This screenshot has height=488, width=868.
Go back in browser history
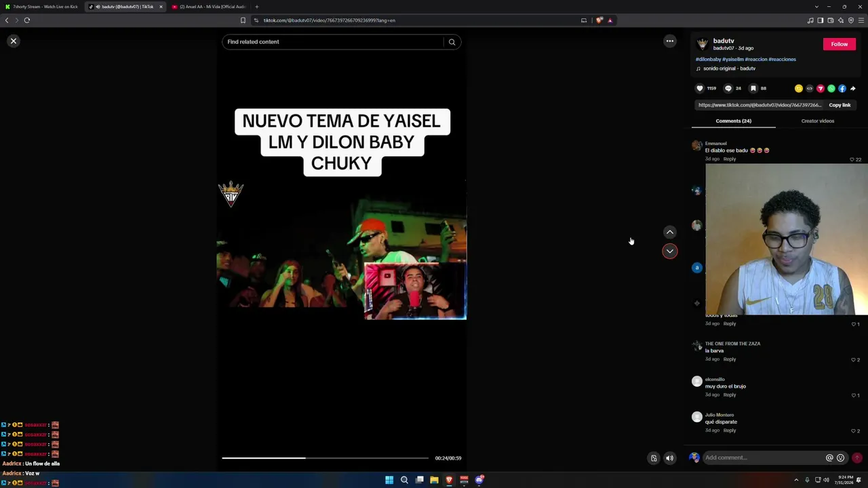pyautogui.click(x=7, y=20)
